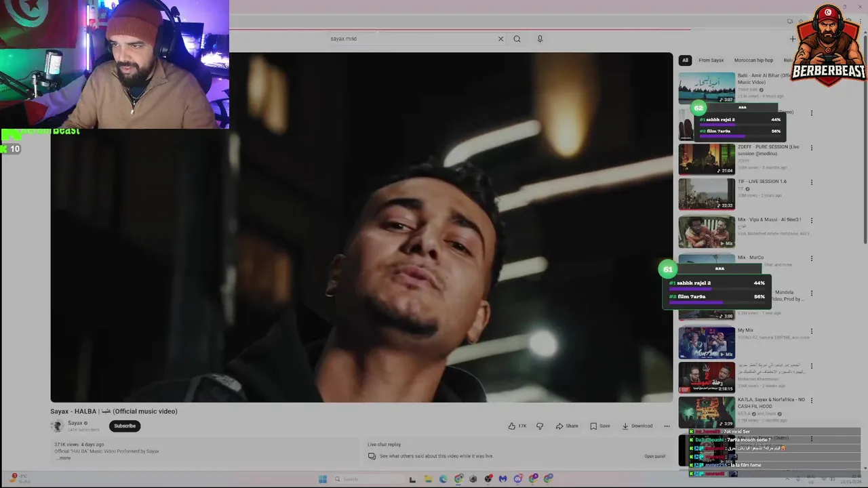Open ZDEFF - PURE SESSION thumbnail
This screenshot has height=488, width=868.
tap(707, 159)
